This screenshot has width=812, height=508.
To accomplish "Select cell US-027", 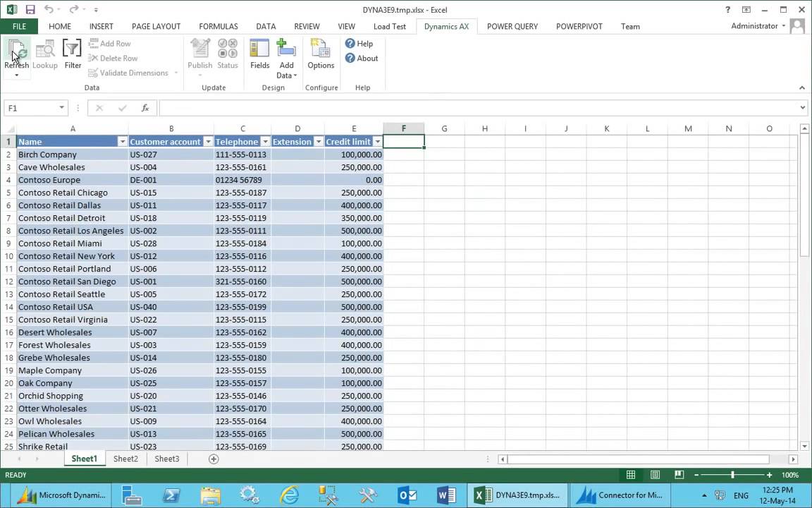I will tap(171, 155).
